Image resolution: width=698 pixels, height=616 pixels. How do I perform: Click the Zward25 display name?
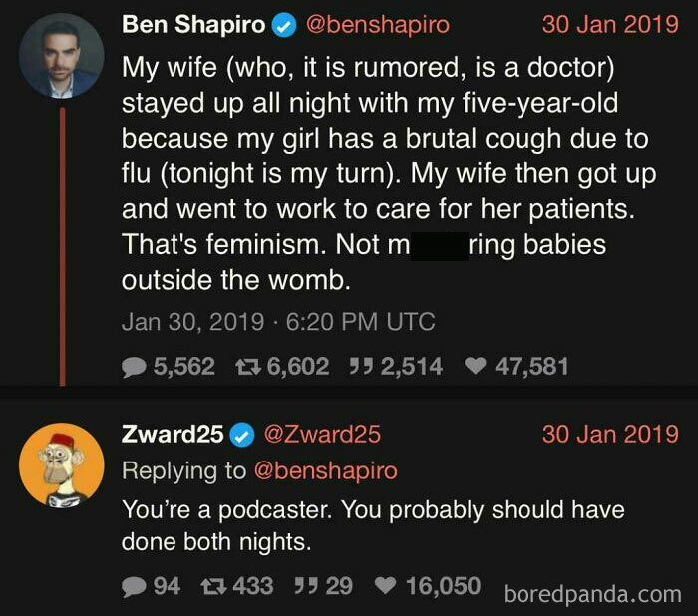point(173,434)
